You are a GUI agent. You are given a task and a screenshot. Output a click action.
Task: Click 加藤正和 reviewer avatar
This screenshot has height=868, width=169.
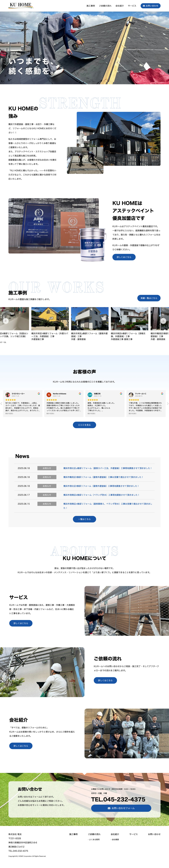(x=90, y=395)
